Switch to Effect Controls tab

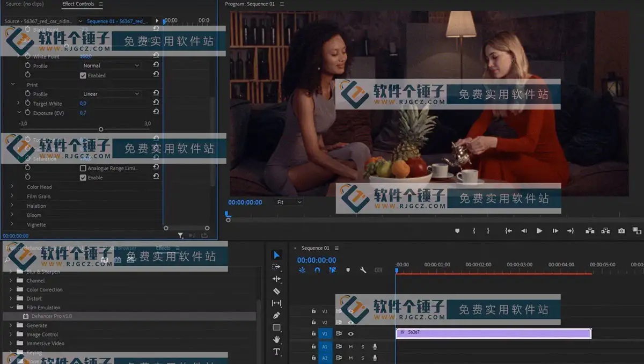click(78, 4)
